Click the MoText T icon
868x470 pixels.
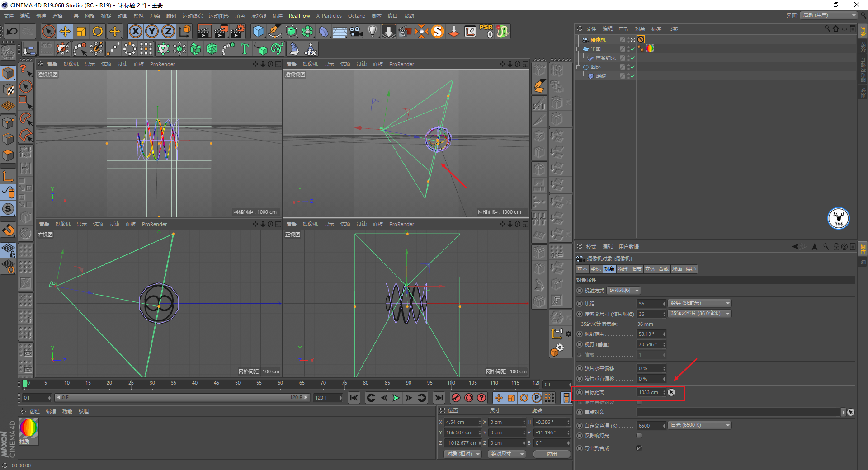click(x=245, y=49)
